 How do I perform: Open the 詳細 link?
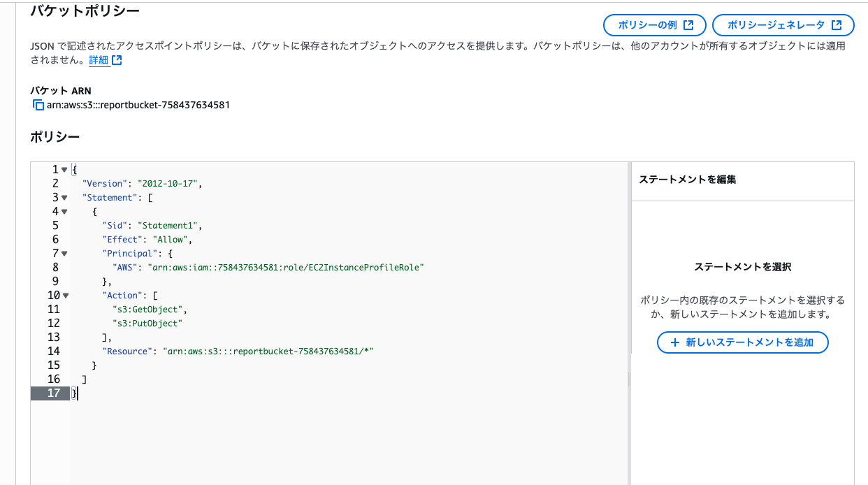(x=99, y=60)
